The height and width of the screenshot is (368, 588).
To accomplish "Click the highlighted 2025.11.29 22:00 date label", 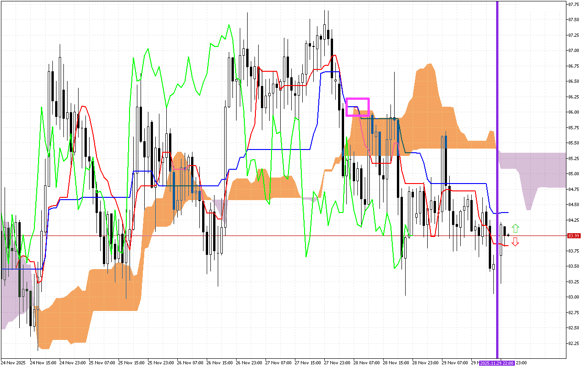I will coord(497,363).
